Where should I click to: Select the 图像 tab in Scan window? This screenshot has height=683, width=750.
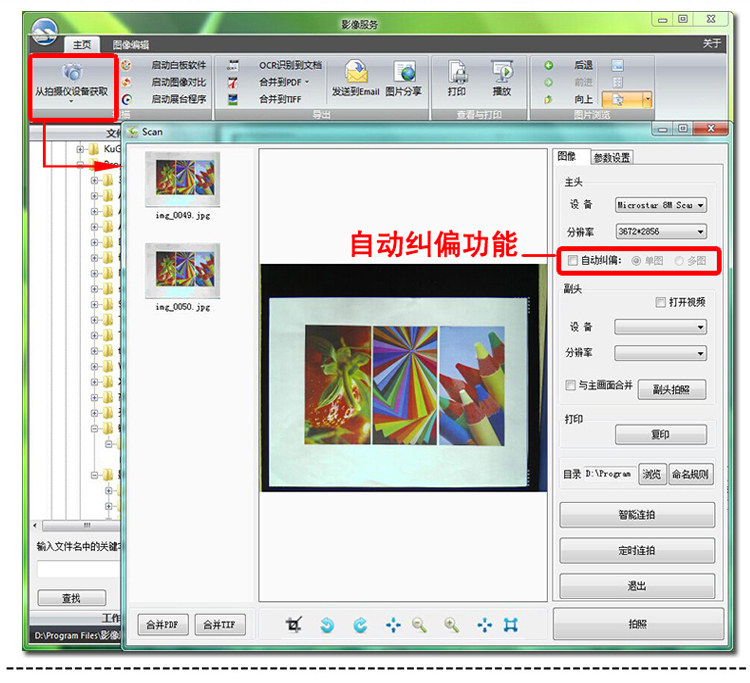tap(567, 156)
